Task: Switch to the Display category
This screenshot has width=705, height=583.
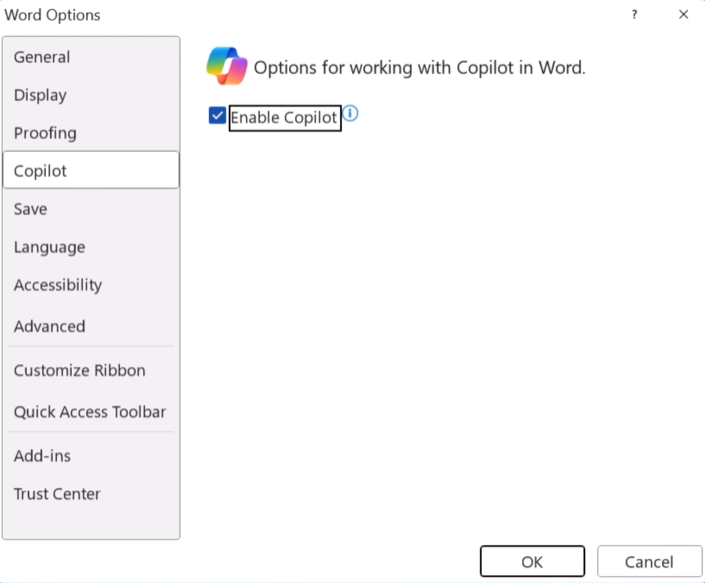Action: click(40, 95)
